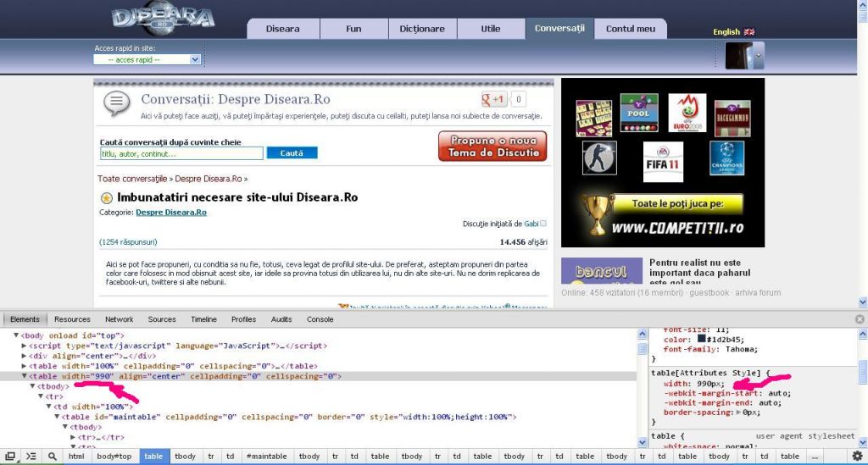Click the star icon beside the topic title
Screen dimensions: 868x465
click(106, 198)
